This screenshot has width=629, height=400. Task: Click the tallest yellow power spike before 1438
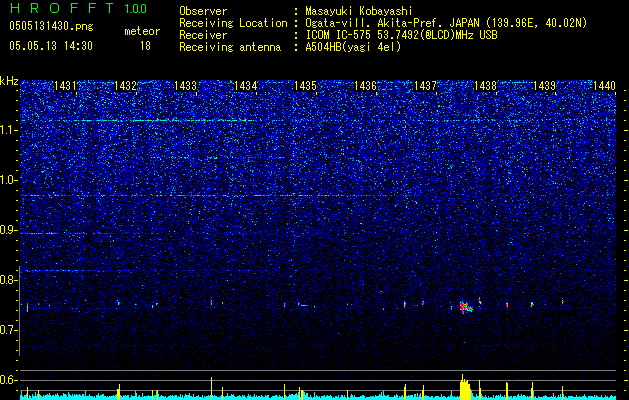point(463,387)
